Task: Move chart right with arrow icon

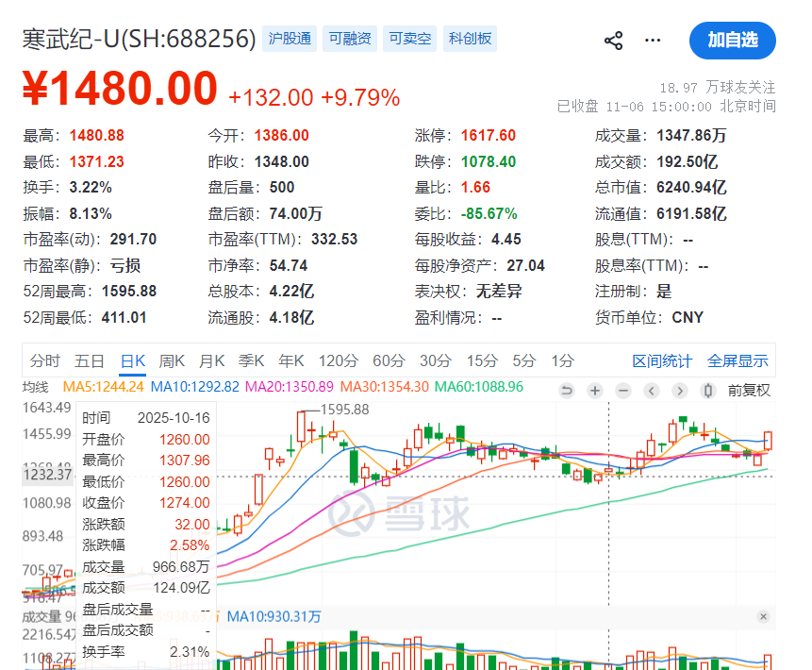Action: 679,390
